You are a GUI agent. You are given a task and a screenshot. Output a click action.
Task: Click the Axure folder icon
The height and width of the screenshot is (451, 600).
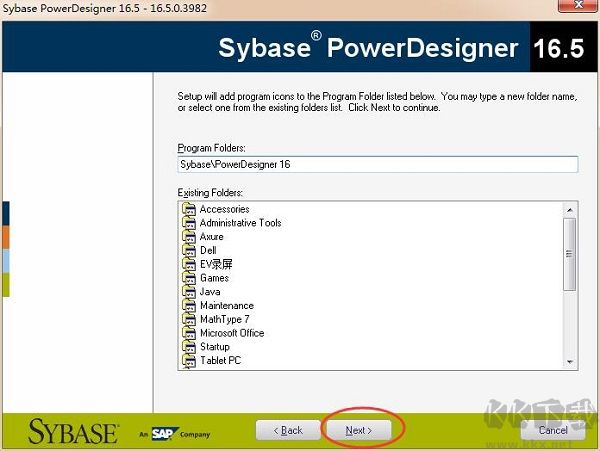[x=189, y=237]
